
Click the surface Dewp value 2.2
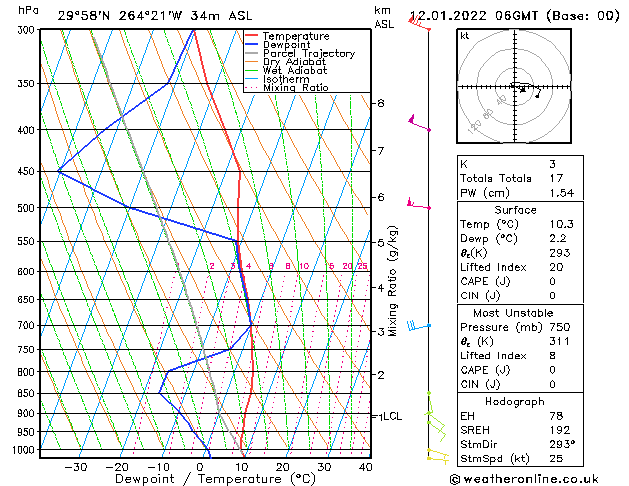pos(558,239)
